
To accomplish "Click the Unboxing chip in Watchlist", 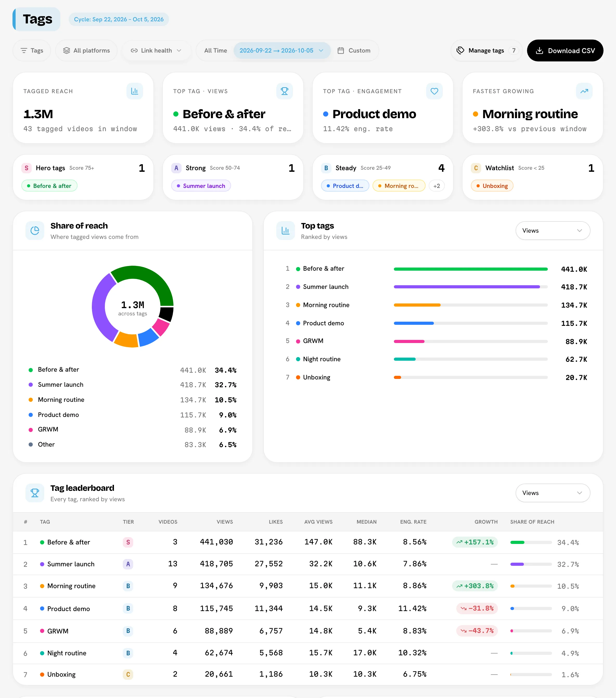I will tap(492, 186).
